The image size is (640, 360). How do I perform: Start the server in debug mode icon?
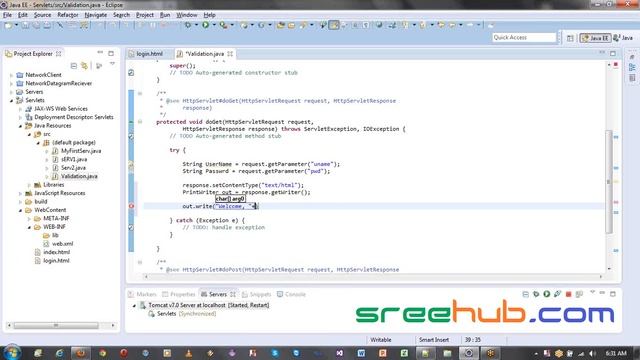pos(536,294)
